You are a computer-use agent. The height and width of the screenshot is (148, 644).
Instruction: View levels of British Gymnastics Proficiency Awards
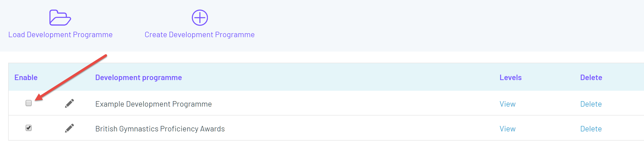click(507, 128)
